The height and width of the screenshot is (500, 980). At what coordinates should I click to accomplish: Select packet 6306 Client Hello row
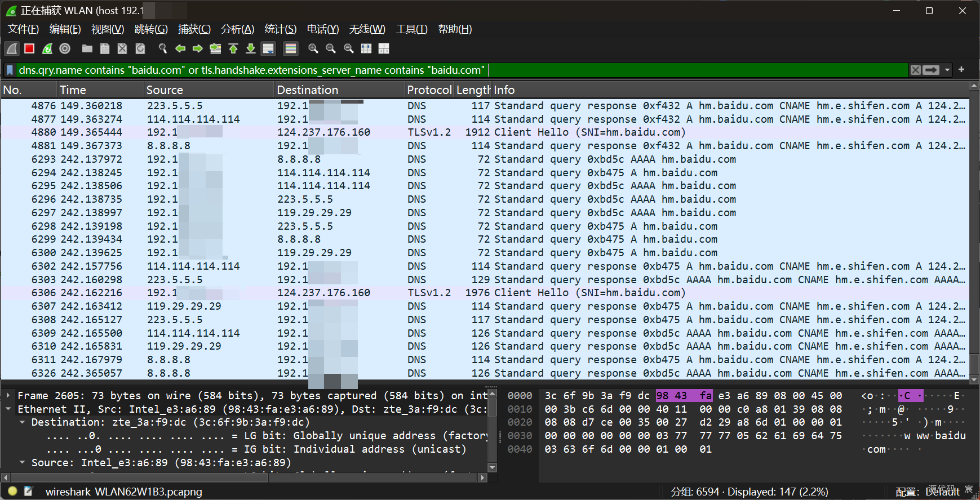point(485,293)
